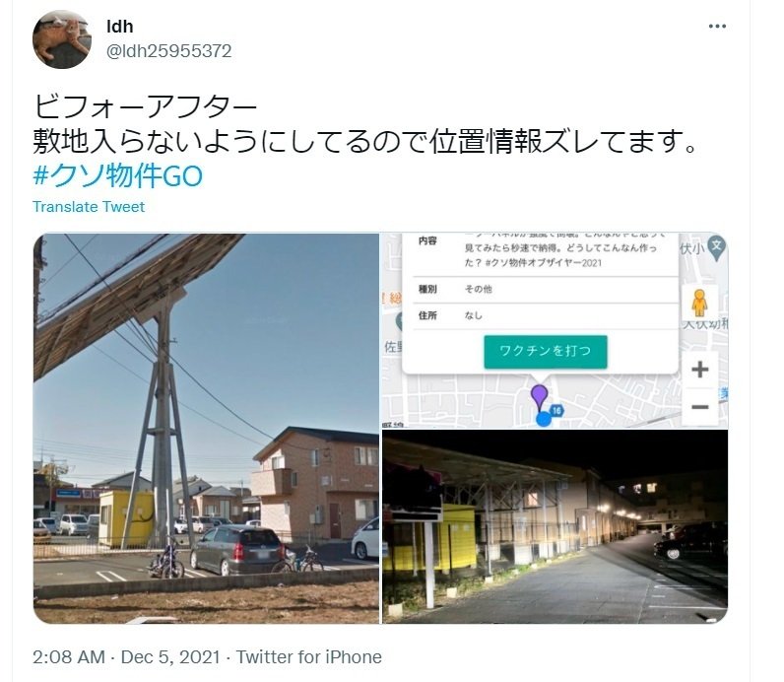Open the nighttime parking lot photo
Screen dimensions: 784x682
tap(555, 527)
